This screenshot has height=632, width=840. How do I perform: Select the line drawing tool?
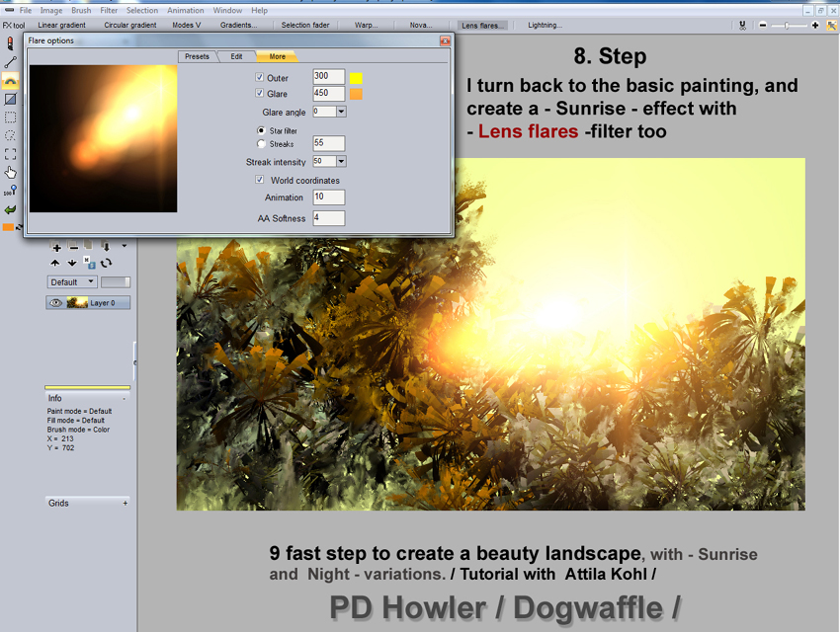pyautogui.click(x=10, y=62)
